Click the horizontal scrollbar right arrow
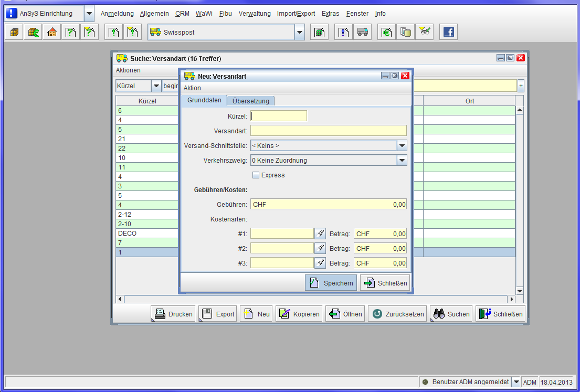The image size is (580, 392). [x=512, y=299]
